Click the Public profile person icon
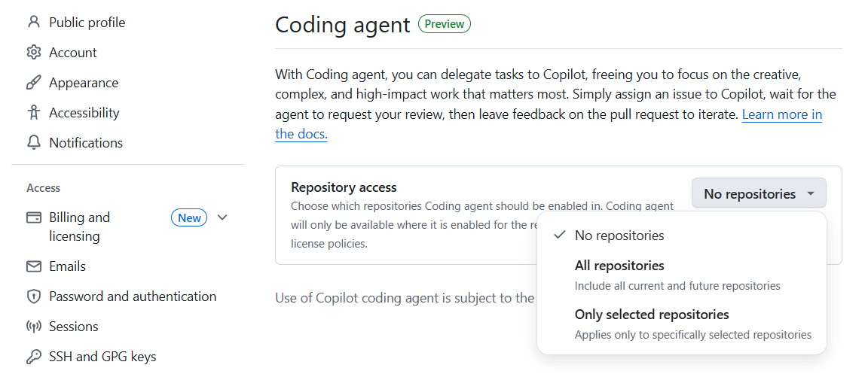 pyautogui.click(x=33, y=23)
